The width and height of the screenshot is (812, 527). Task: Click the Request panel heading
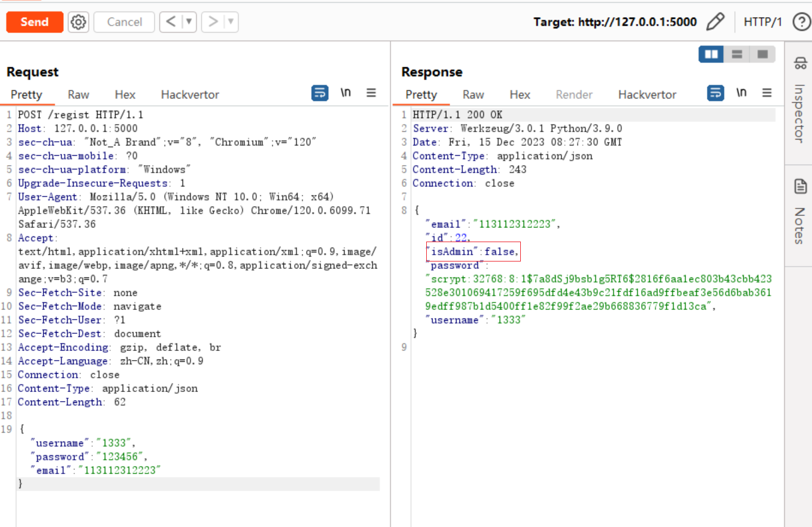click(32, 72)
